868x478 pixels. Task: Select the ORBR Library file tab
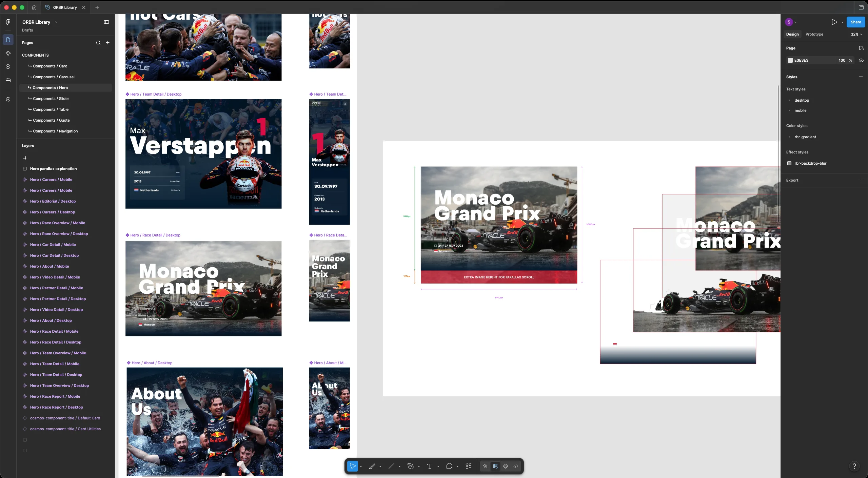pos(65,7)
